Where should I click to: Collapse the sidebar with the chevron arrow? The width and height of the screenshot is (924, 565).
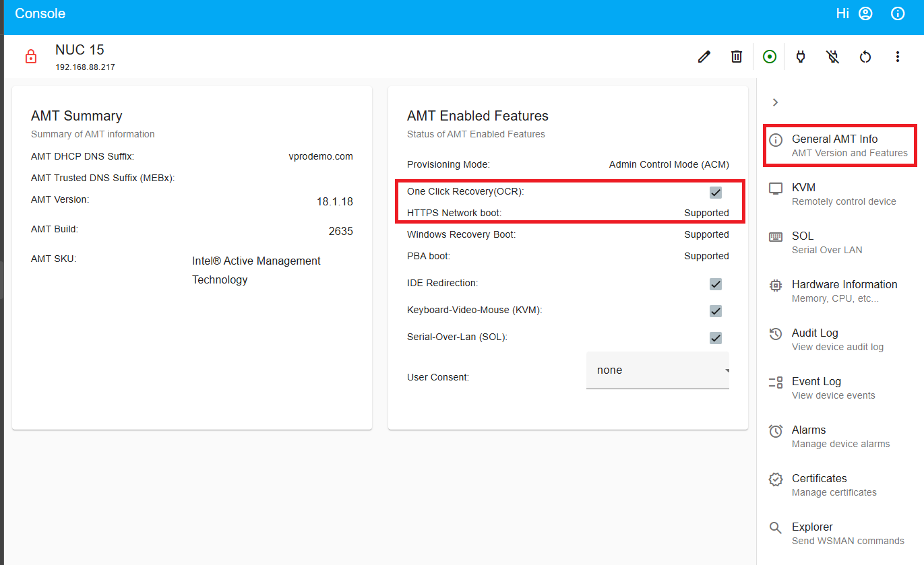[775, 102]
